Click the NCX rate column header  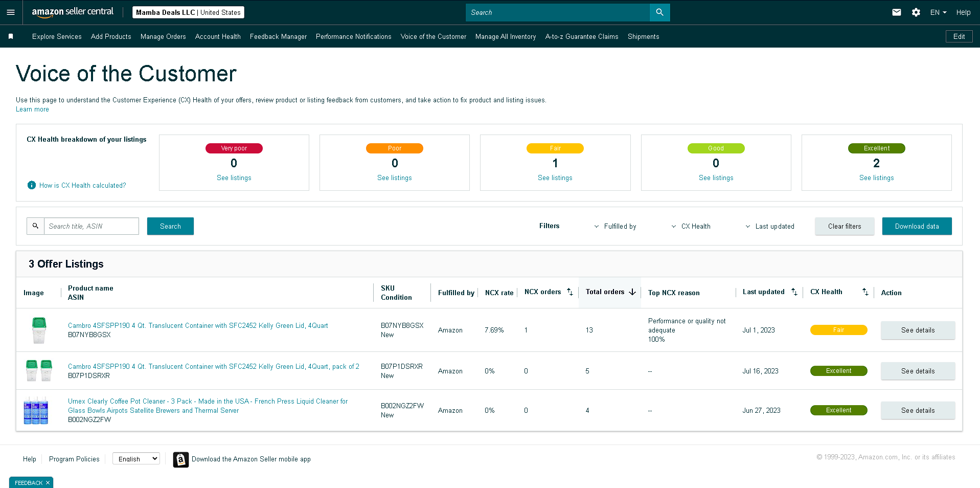(499, 293)
